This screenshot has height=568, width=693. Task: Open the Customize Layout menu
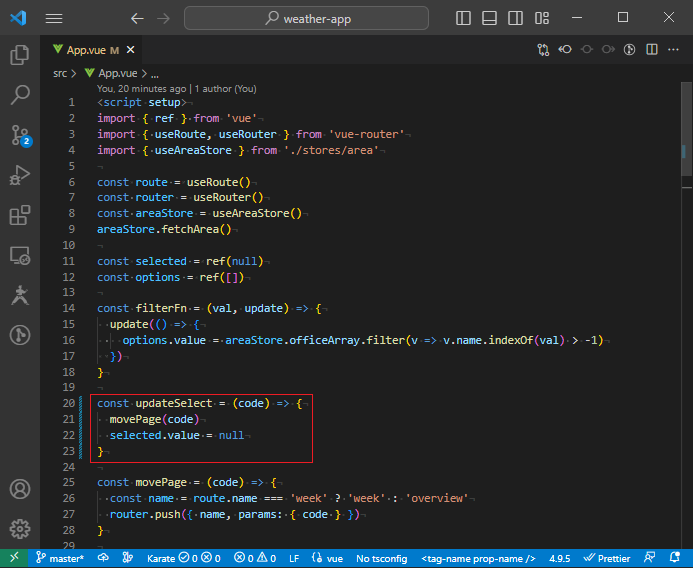[542, 18]
